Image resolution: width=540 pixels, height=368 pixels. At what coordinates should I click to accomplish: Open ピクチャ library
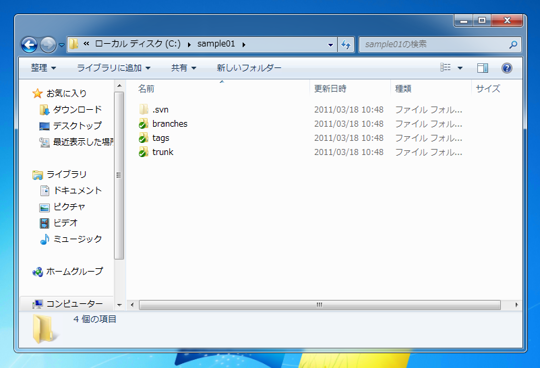[69, 207]
